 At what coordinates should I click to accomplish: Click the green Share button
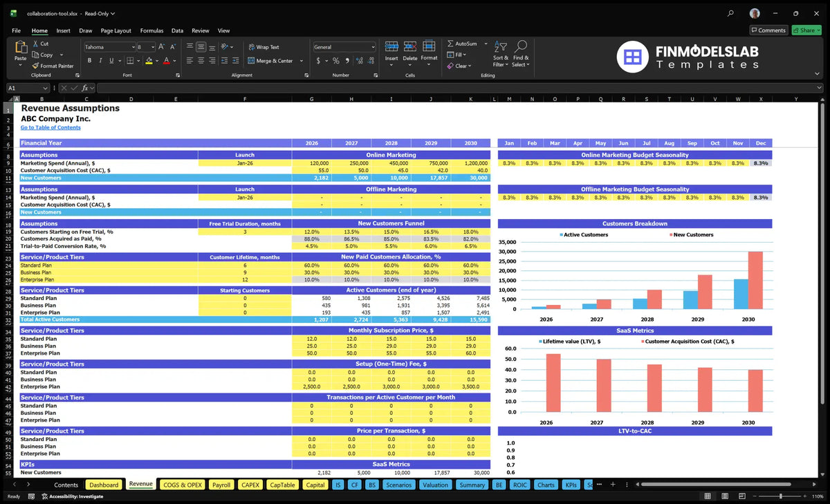point(806,30)
